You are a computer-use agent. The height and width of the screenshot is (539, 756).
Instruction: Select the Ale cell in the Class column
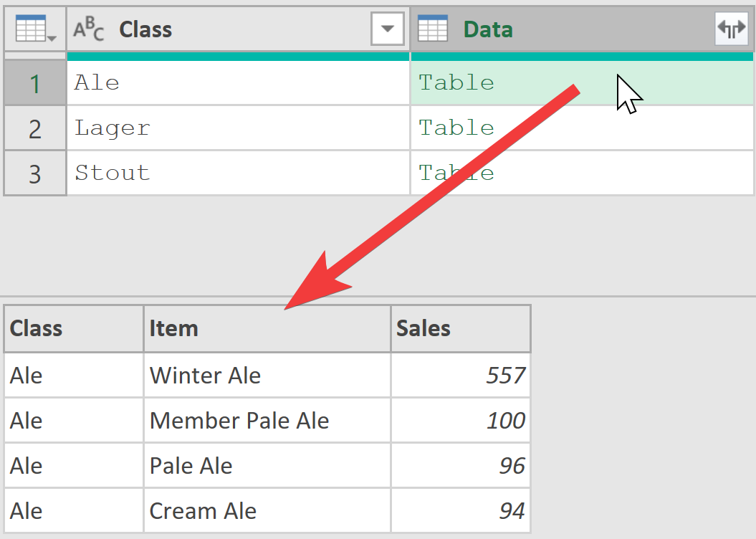coord(238,83)
